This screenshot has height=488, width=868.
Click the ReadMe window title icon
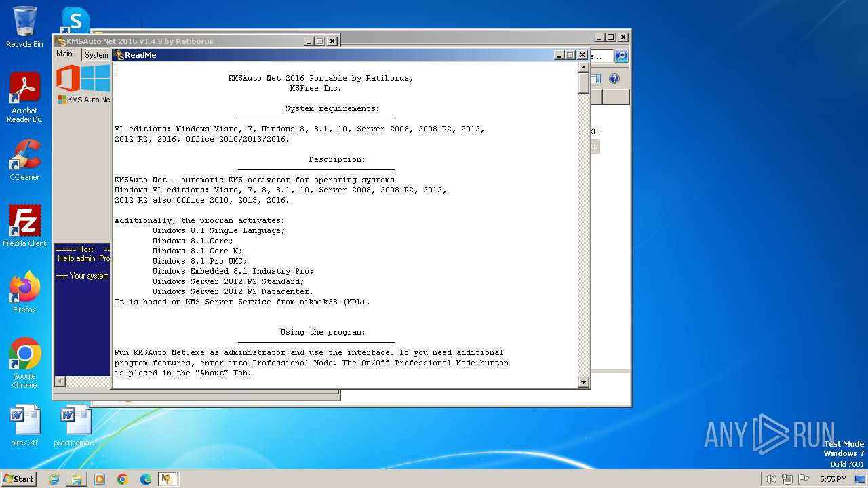(x=119, y=55)
